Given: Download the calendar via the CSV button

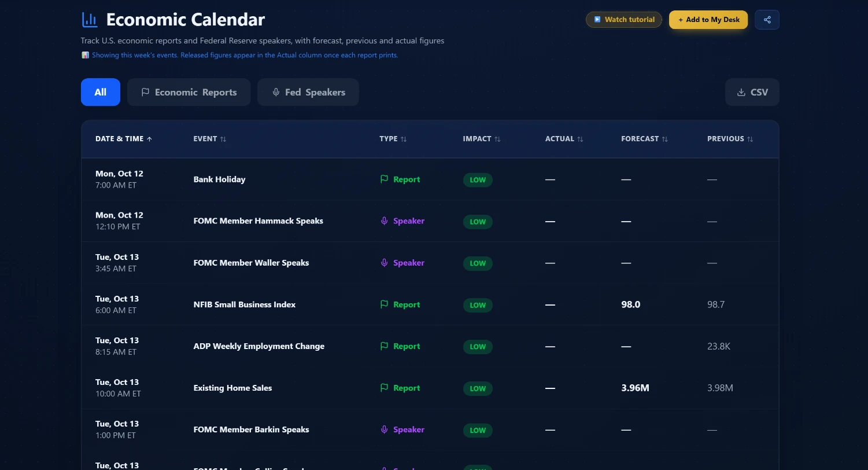Looking at the screenshot, I should (x=752, y=92).
